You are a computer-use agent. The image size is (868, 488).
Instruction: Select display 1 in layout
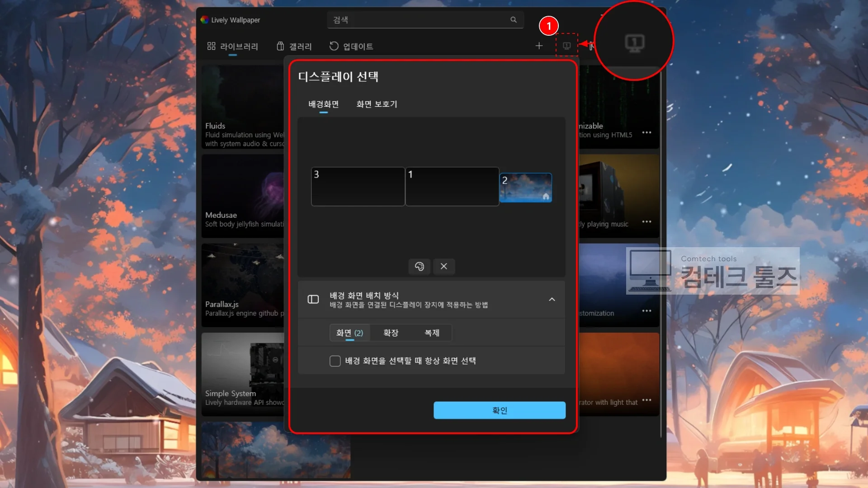tap(452, 187)
